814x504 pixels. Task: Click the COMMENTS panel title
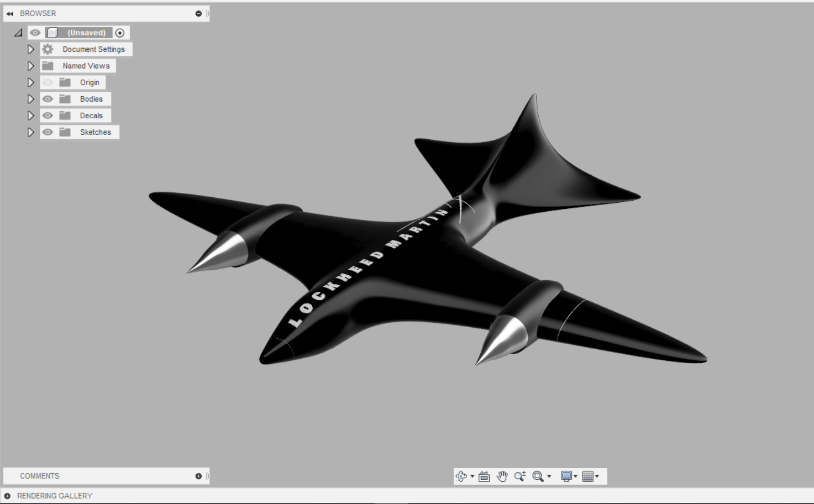[x=40, y=476]
